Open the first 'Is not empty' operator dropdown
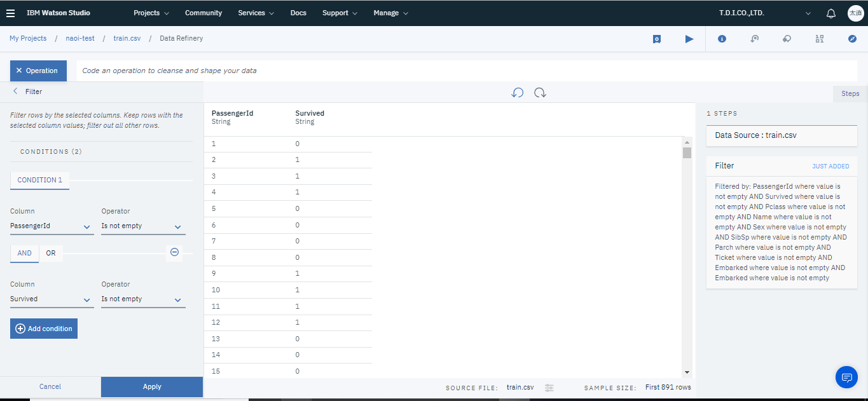Viewport: 868px width, 401px height. 143,226
